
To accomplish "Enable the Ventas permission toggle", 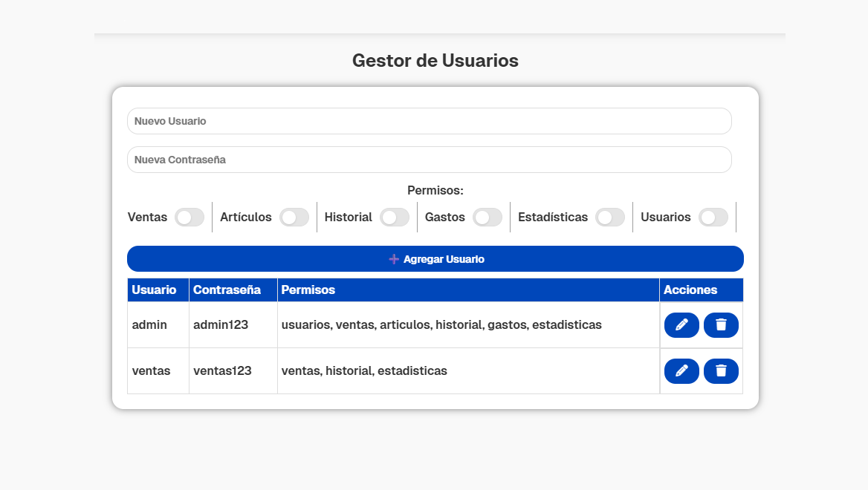I will [x=190, y=217].
